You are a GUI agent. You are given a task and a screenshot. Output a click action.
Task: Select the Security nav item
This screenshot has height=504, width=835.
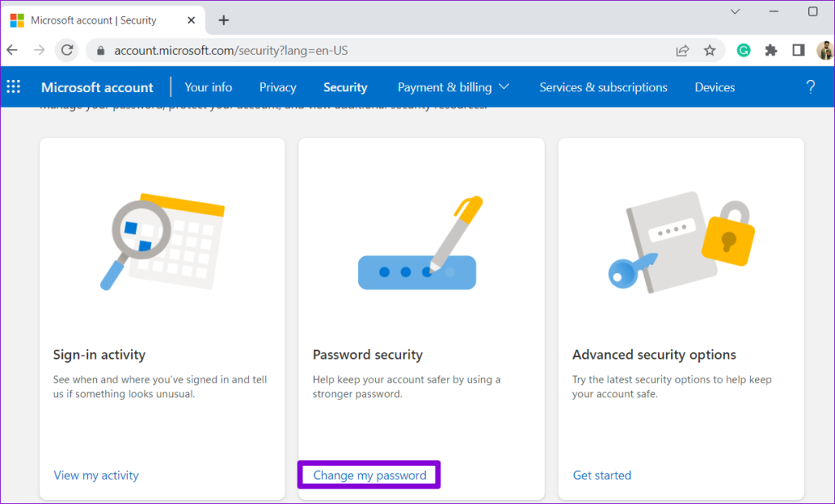pyautogui.click(x=345, y=86)
